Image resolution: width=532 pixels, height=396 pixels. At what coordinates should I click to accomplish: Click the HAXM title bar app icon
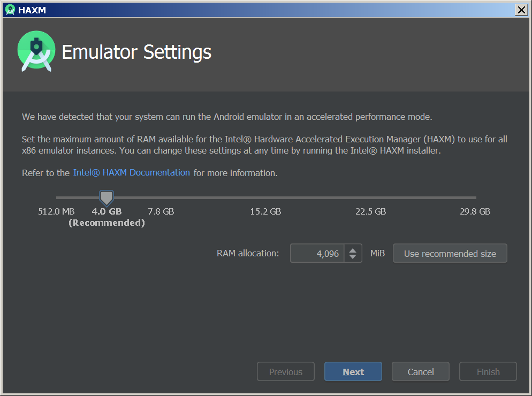(10, 10)
